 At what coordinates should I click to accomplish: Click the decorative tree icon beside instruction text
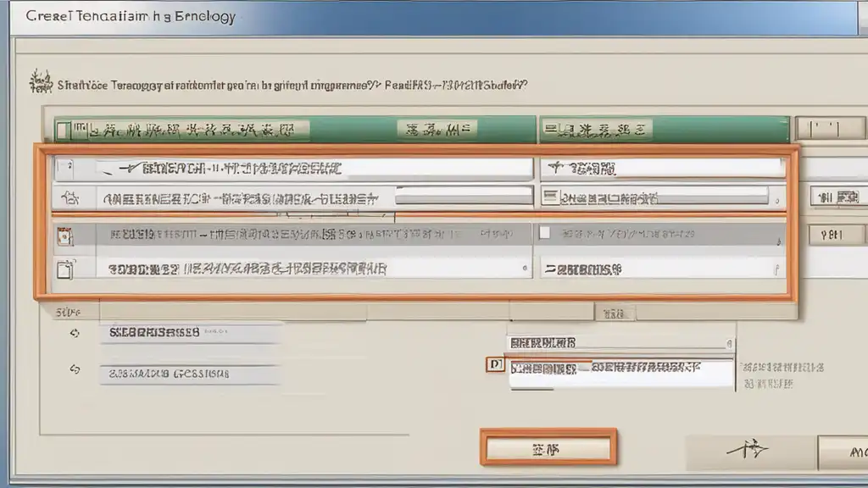point(41,81)
